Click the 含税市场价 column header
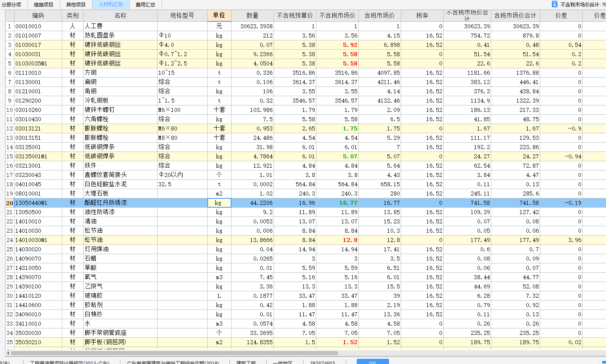 [380, 15]
